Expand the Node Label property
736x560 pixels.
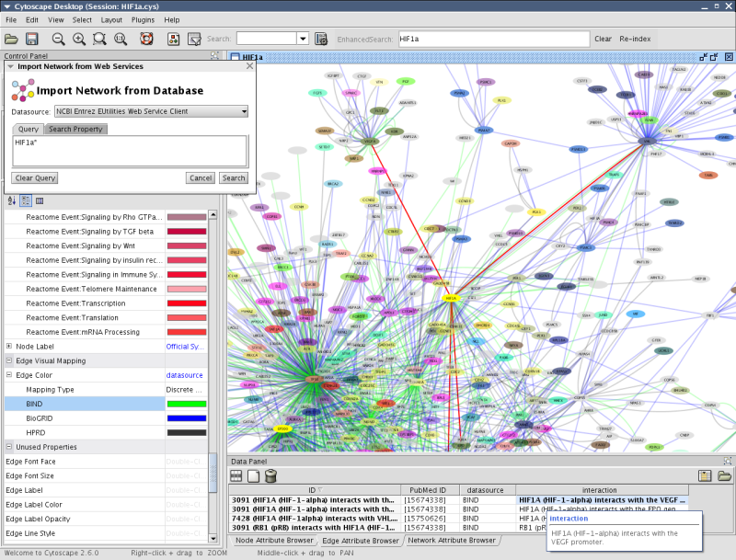pos(9,346)
